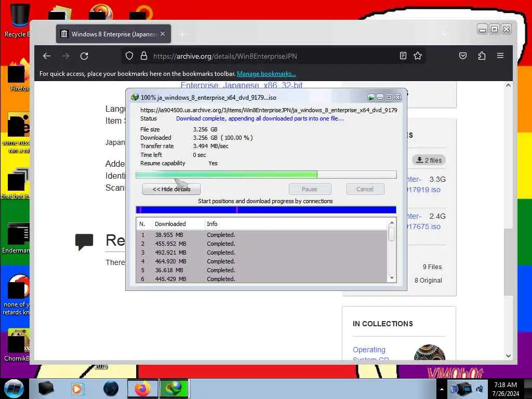The image size is (532, 399).
Task: Click Hide details button in download dialog
Action: tap(171, 189)
